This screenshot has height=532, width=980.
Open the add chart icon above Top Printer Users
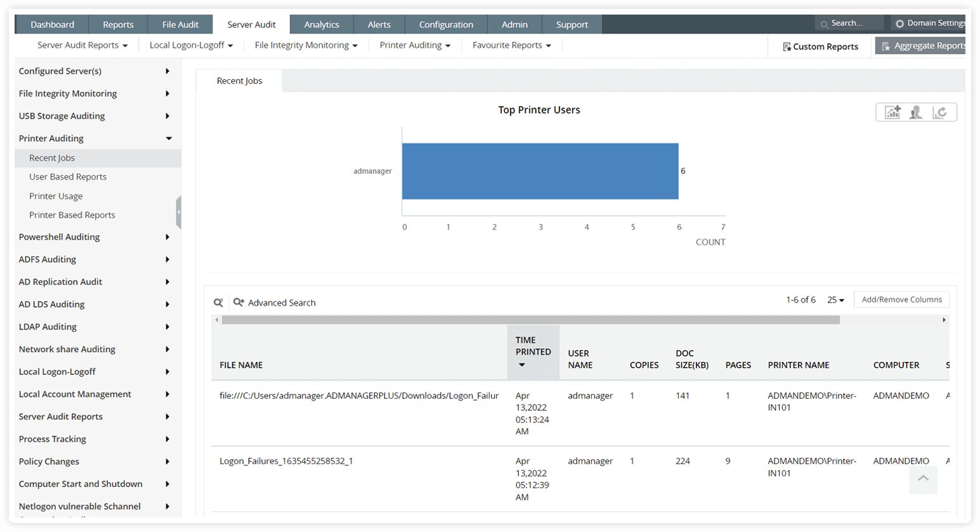[892, 112]
